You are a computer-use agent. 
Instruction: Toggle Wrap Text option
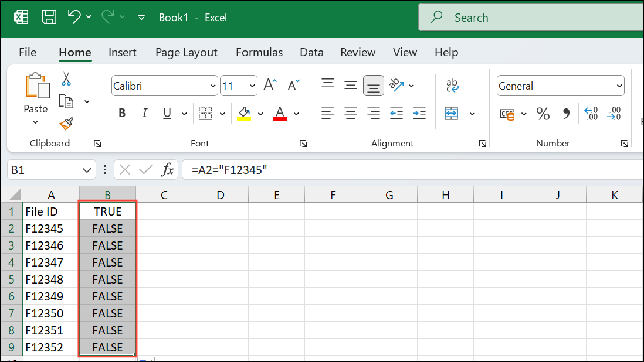[452, 86]
